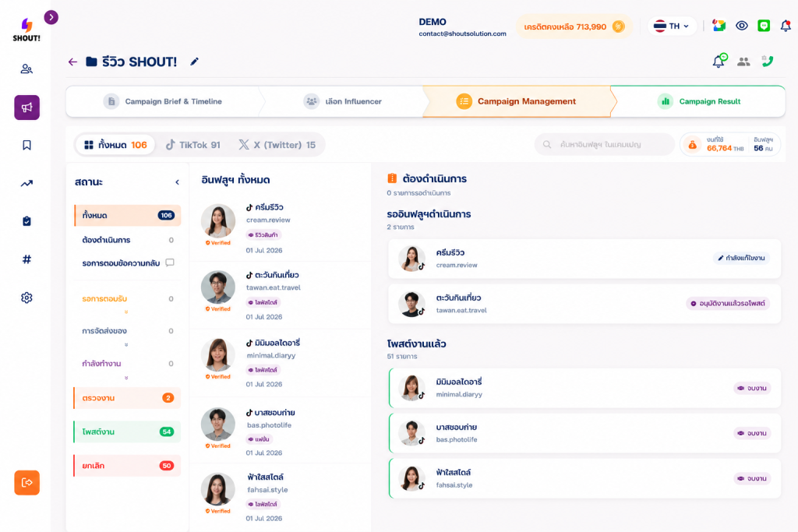Open ตะวันกินเที่ยว profile photo in influencer list
This screenshot has height=532, width=798.
point(218,287)
